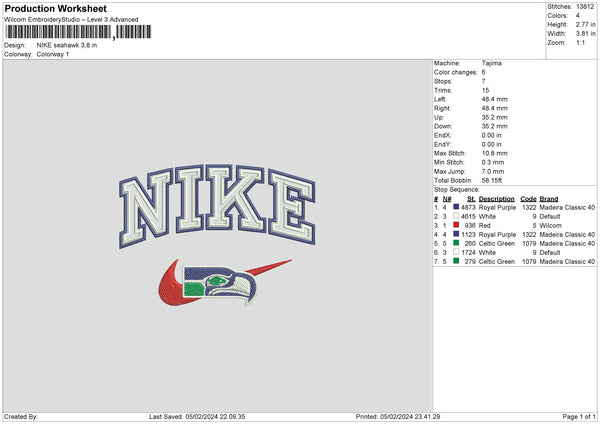600x424 pixels.
Task: Select design name 'NIKE seahawk 3,8 in'
Action: point(67,45)
